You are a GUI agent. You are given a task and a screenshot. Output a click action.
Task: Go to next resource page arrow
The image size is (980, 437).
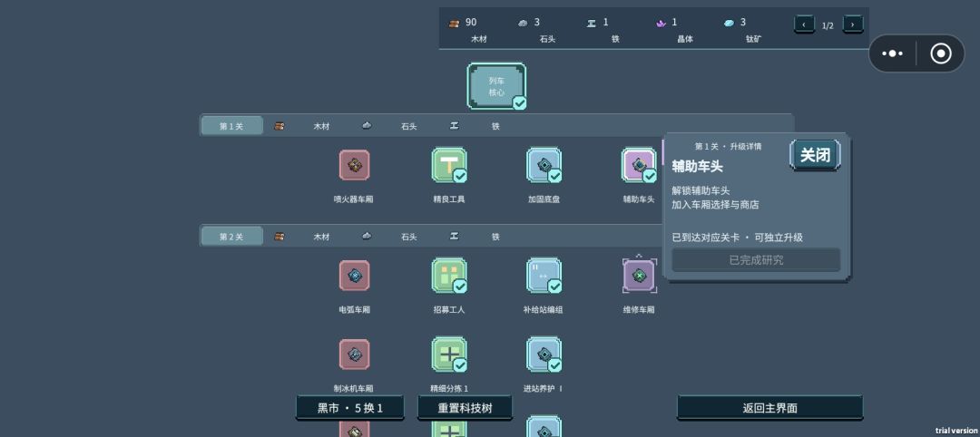852,25
